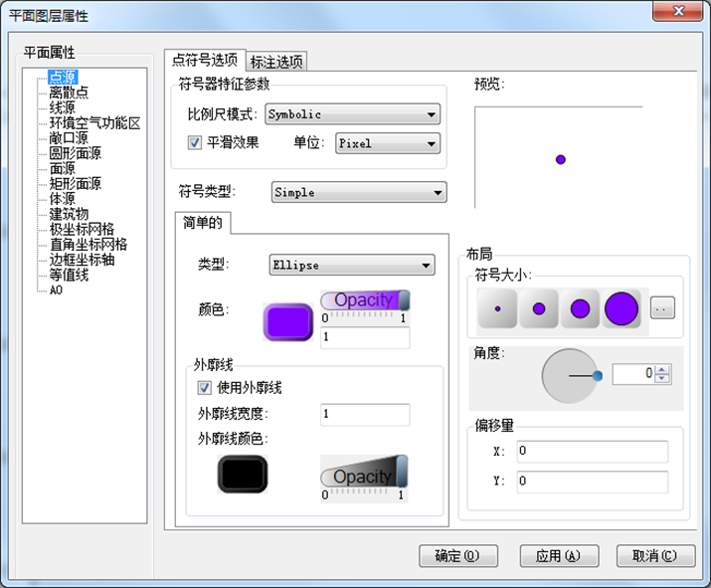
Task: Select the largest symbol size icon
Action: [622, 308]
